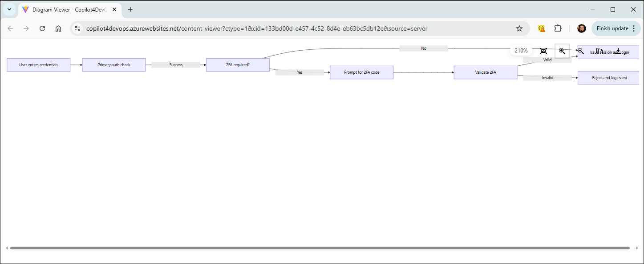Go to the browser home page
Viewport: 644px width, 264px height.
click(58, 28)
